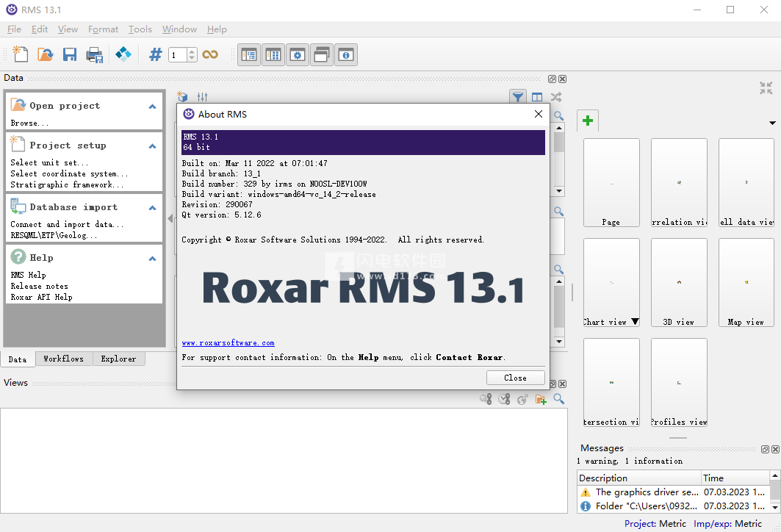This screenshot has width=781, height=532.
Task: Click the first view layout toolbar button
Action: [248, 55]
